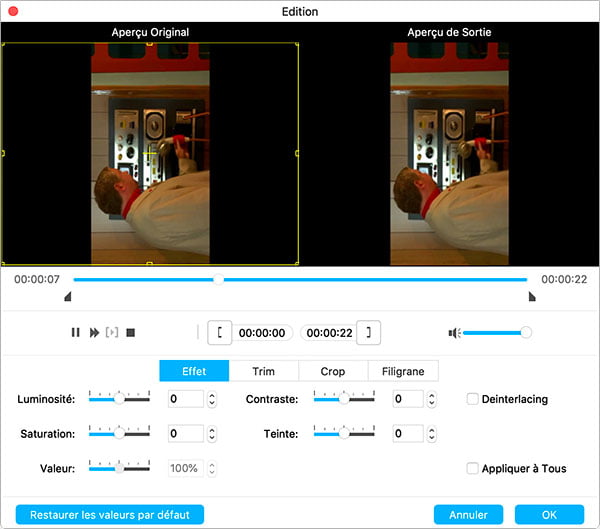Viewport: 600px width, 529px height.
Task: Click the Teinte value input field
Action: (407, 434)
